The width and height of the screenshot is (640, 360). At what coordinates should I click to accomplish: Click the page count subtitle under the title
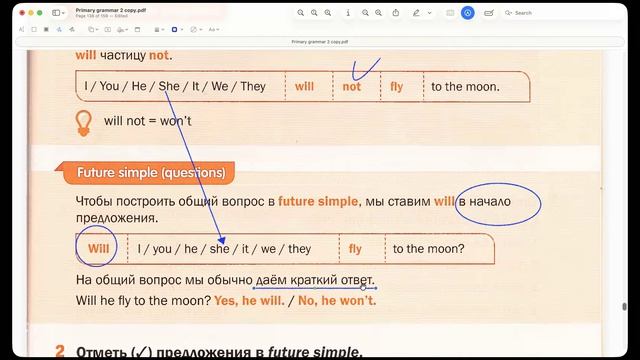102,16
